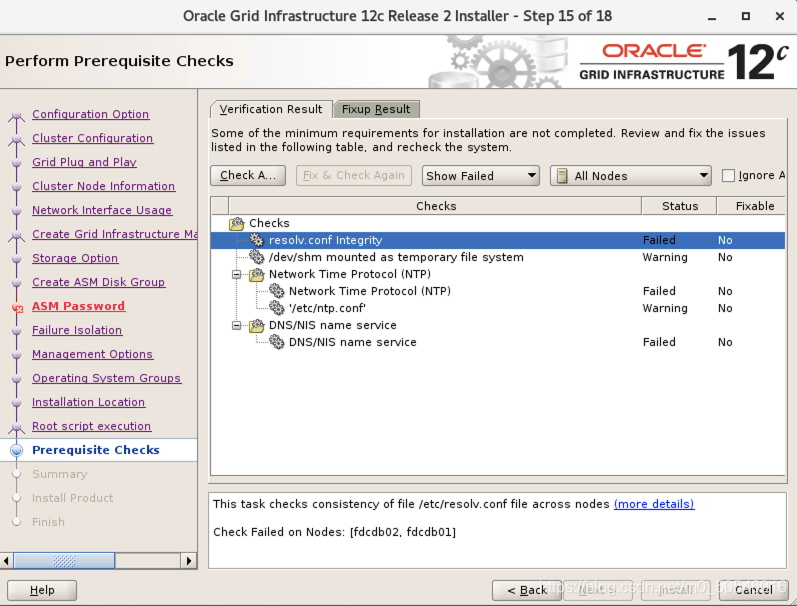Screen dimensions: 797x606
Task: Collapse the Network Time Protocol (NTP) tree node
Action: (236, 275)
